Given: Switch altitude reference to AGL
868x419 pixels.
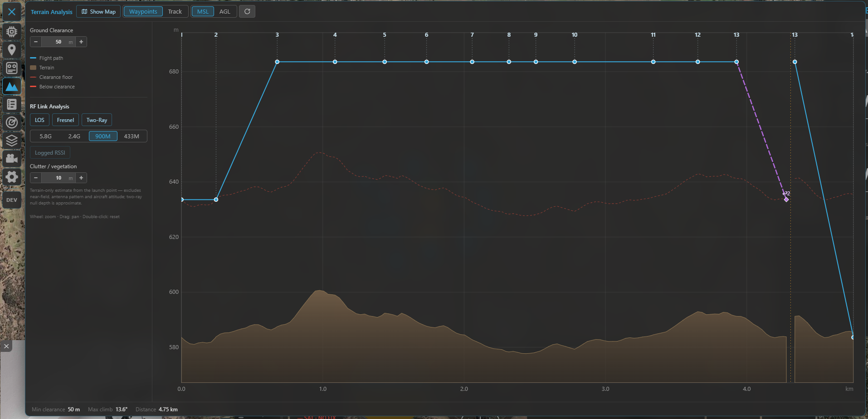Looking at the screenshot, I should (x=224, y=11).
